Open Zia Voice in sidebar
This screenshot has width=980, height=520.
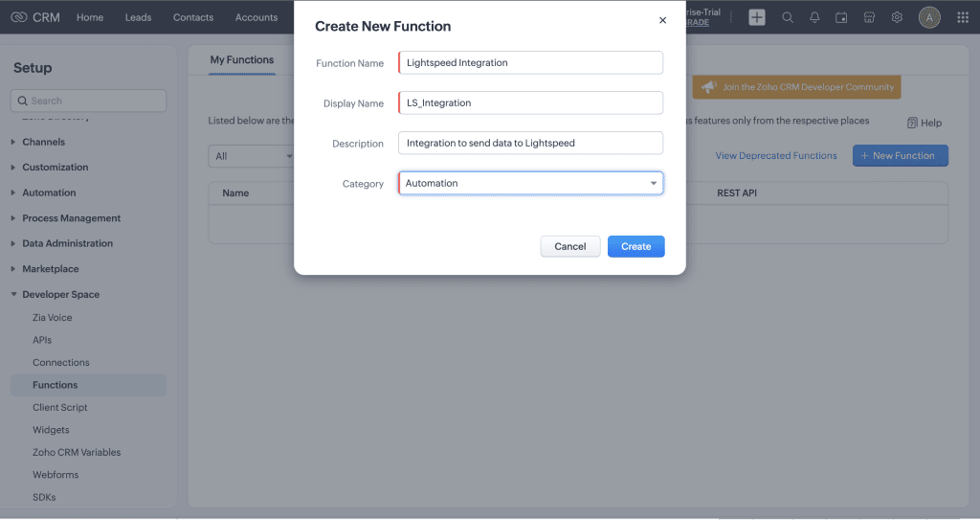52,318
